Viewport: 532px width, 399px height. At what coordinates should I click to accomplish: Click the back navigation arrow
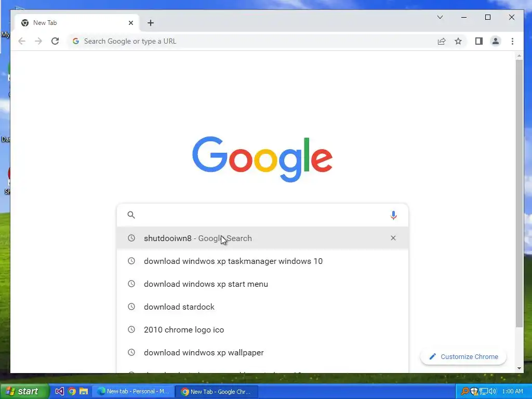pyautogui.click(x=22, y=41)
